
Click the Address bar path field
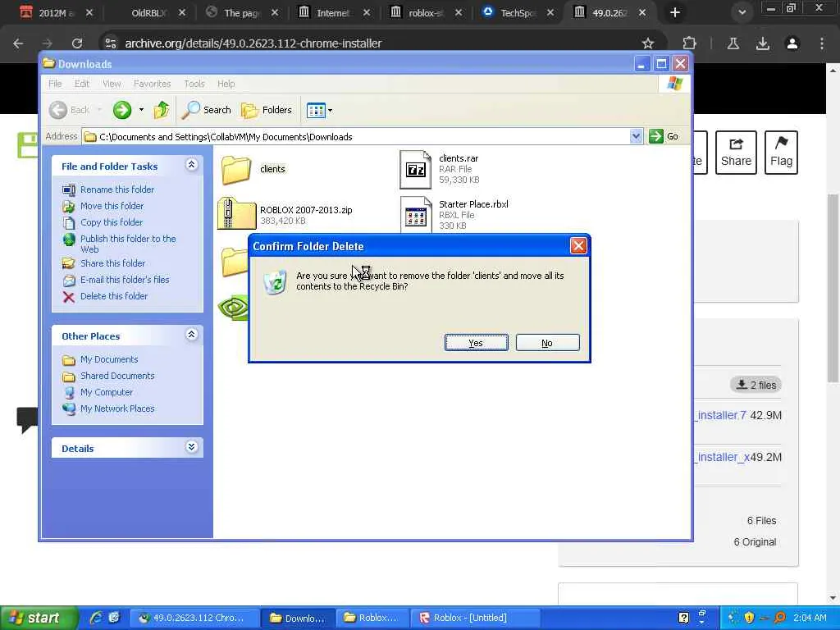click(x=356, y=137)
